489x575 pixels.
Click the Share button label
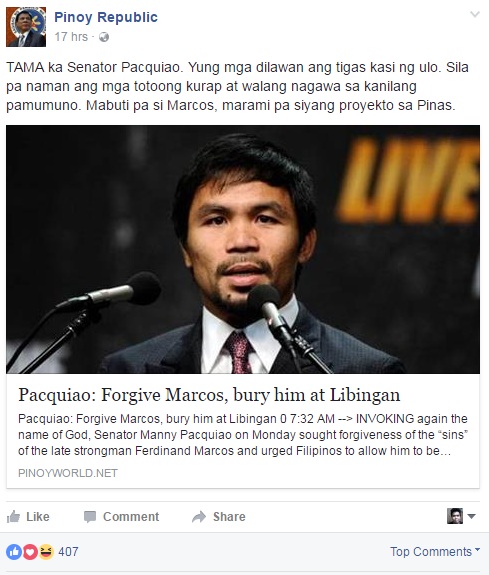[229, 517]
